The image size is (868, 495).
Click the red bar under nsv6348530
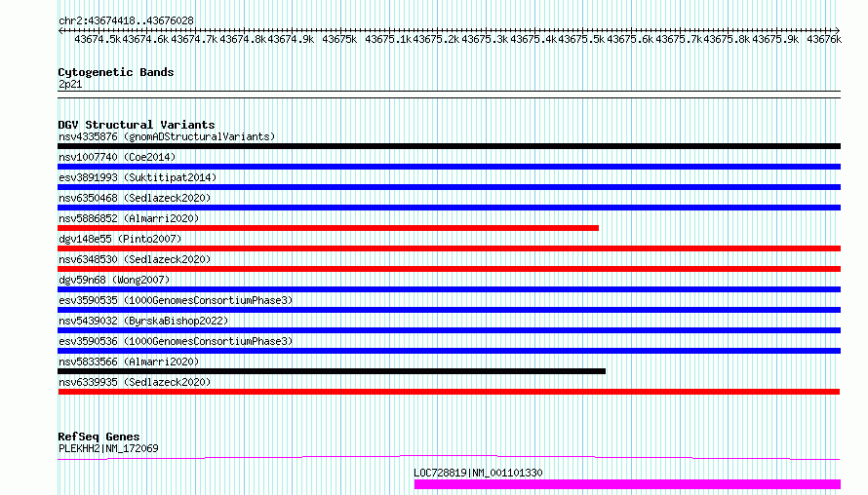(x=449, y=269)
